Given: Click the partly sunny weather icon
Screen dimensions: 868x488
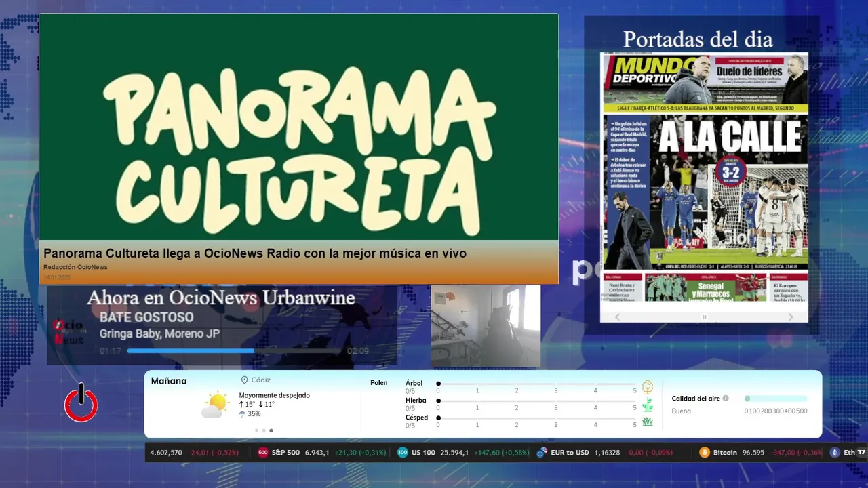Looking at the screenshot, I should [215, 405].
